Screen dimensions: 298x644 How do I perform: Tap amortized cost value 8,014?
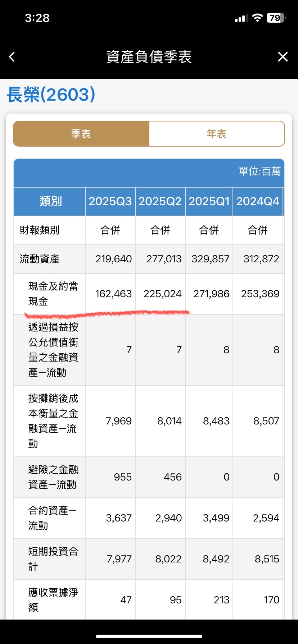point(170,421)
